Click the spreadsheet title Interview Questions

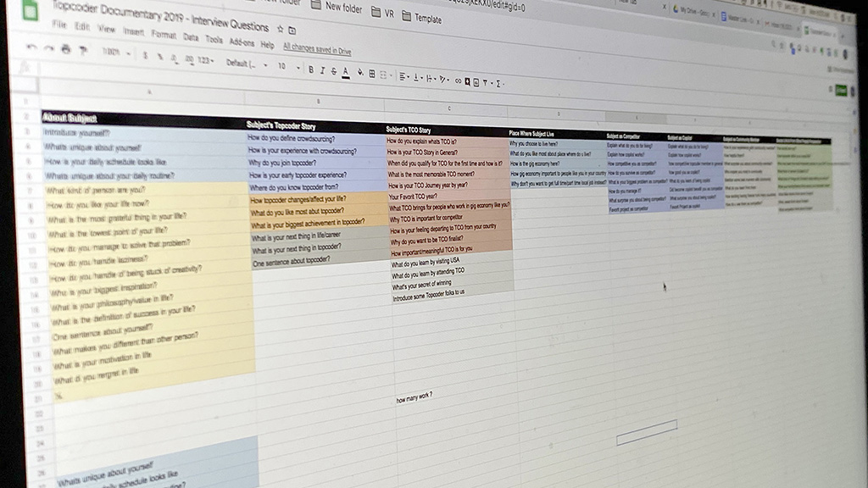(160, 16)
